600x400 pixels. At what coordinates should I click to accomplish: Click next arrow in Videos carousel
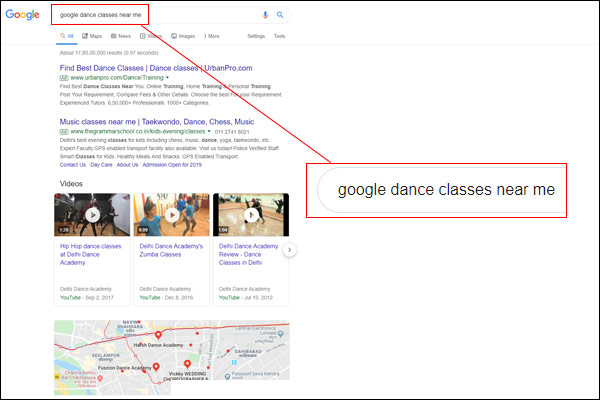pyautogui.click(x=290, y=250)
